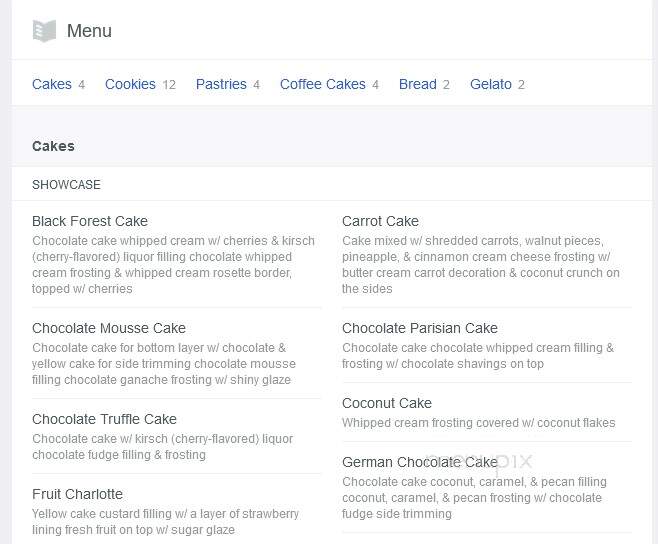658x544 pixels.
Task: Open the Carrot Cake item
Action: [380, 221]
